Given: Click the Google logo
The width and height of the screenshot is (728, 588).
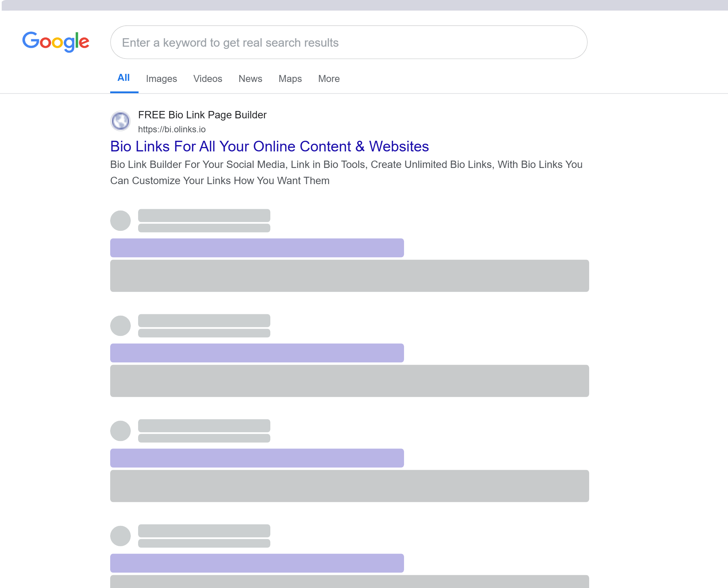Looking at the screenshot, I should (56, 42).
